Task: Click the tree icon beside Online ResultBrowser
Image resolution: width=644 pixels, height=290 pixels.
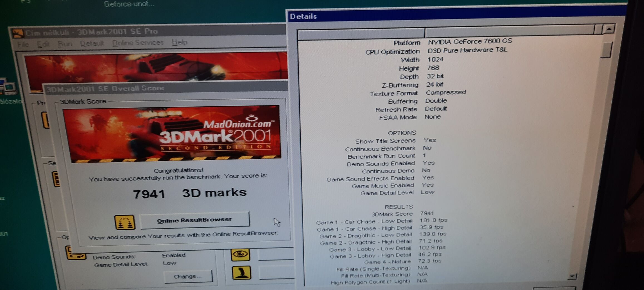Action: (x=125, y=222)
